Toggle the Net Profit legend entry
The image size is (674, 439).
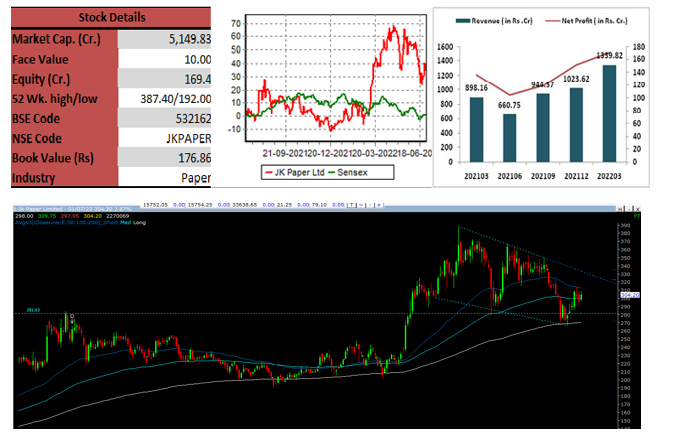pos(586,21)
